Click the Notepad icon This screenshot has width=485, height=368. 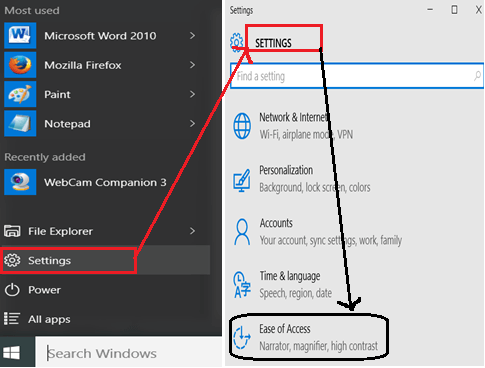pos(20,124)
